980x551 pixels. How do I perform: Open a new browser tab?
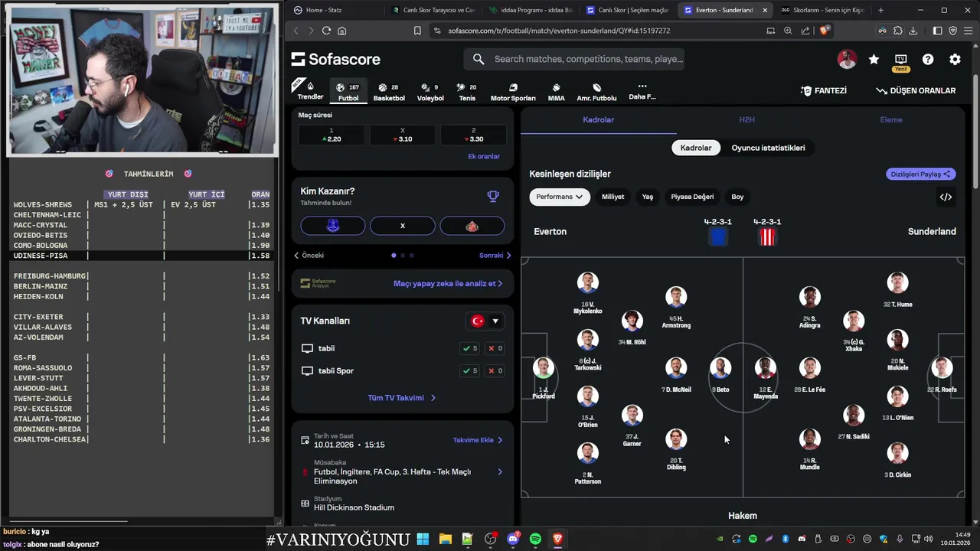pyautogui.click(x=880, y=10)
